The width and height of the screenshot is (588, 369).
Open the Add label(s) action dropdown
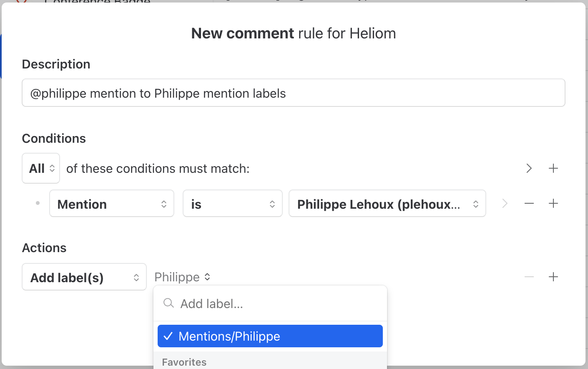84,277
